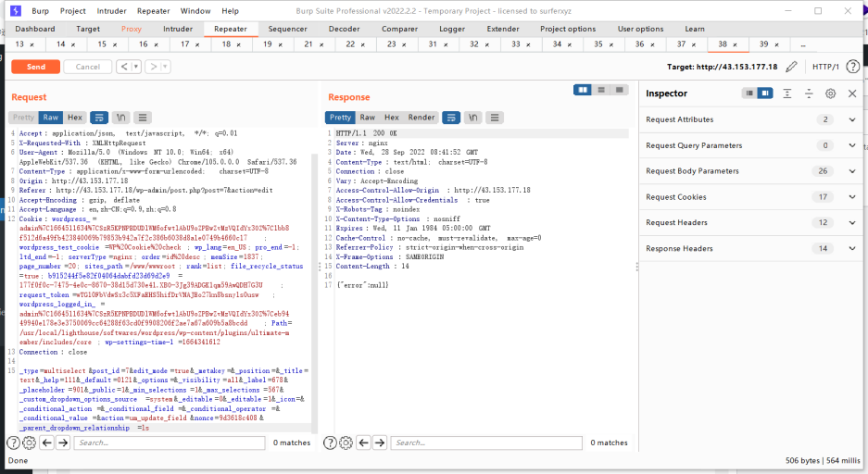Toggle word wrap icon in Response panel
The width and height of the screenshot is (868, 474).
[x=451, y=118]
